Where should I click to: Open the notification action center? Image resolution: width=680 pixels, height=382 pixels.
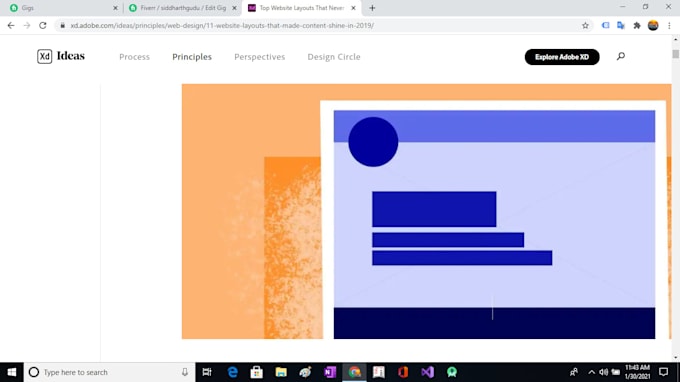[664, 372]
